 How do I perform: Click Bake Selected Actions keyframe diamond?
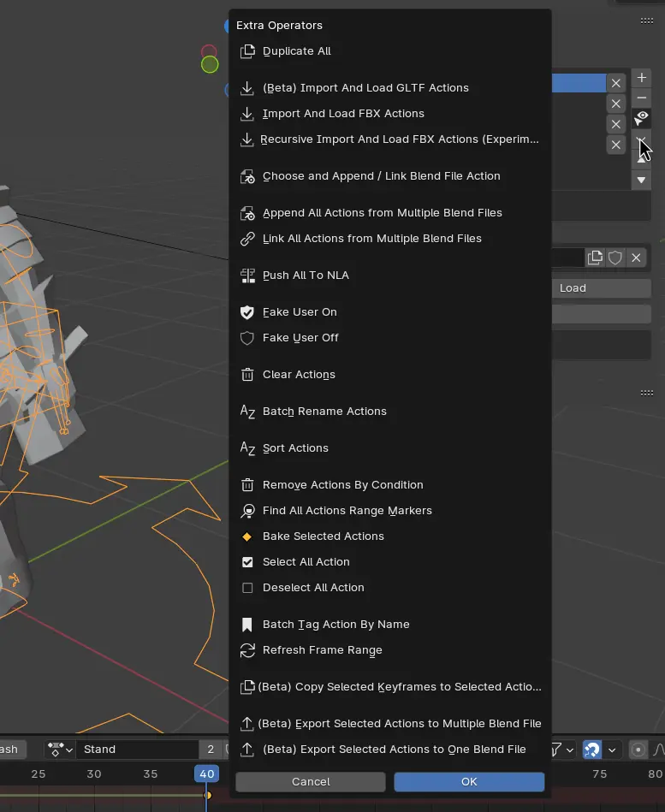tap(247, 536)
